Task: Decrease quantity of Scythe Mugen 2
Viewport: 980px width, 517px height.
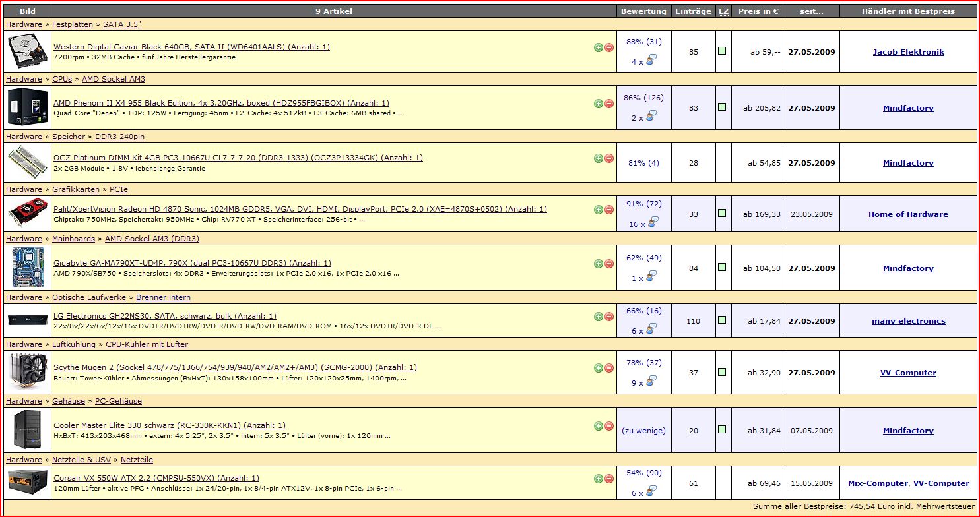Action: coord(608,368)
